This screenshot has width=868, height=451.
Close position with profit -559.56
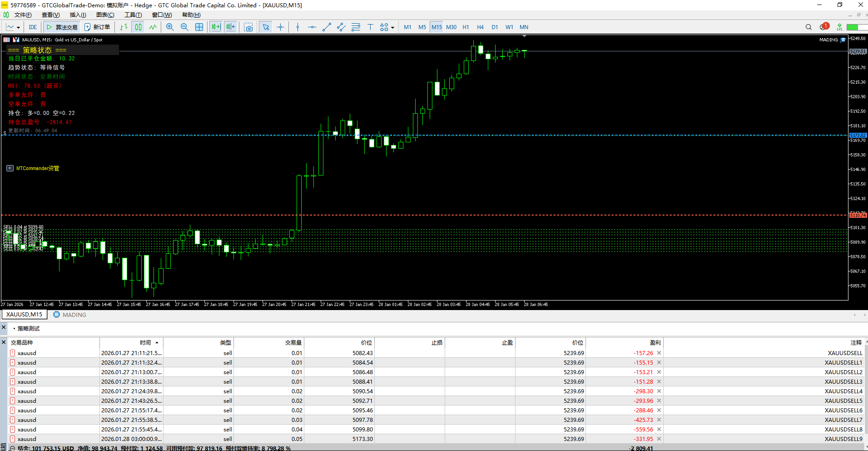659,429
